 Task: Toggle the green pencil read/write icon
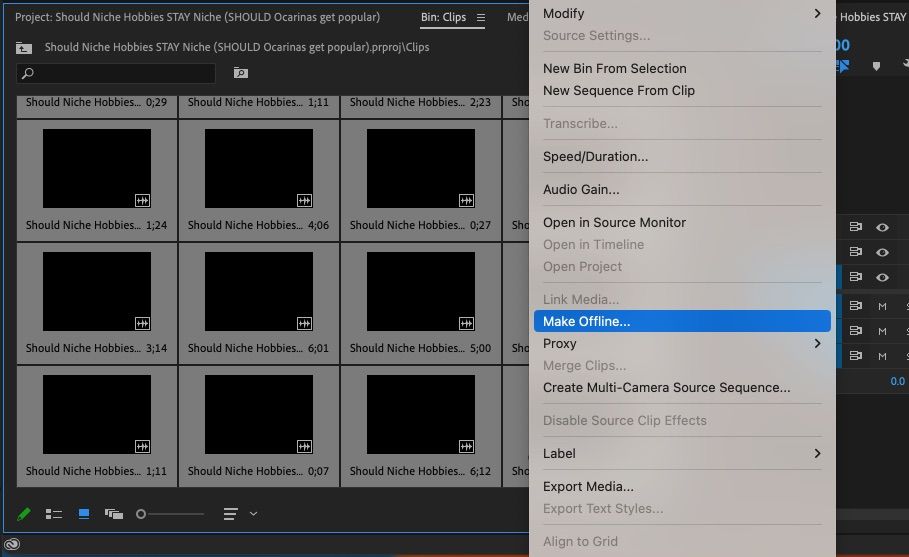24,514
